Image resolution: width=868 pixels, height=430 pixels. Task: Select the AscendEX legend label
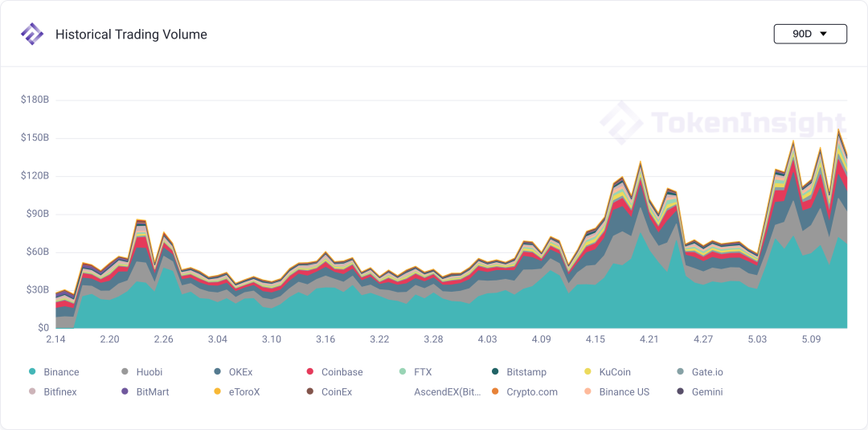448,391
